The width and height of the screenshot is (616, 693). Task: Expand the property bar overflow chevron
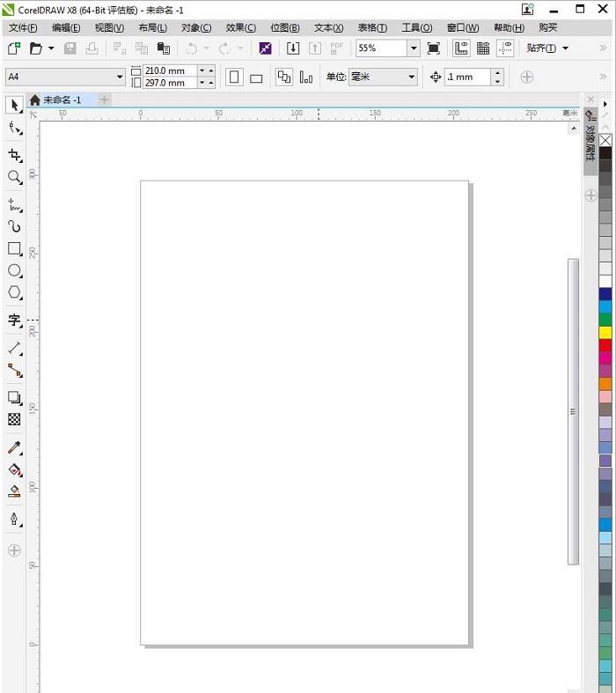603,77
